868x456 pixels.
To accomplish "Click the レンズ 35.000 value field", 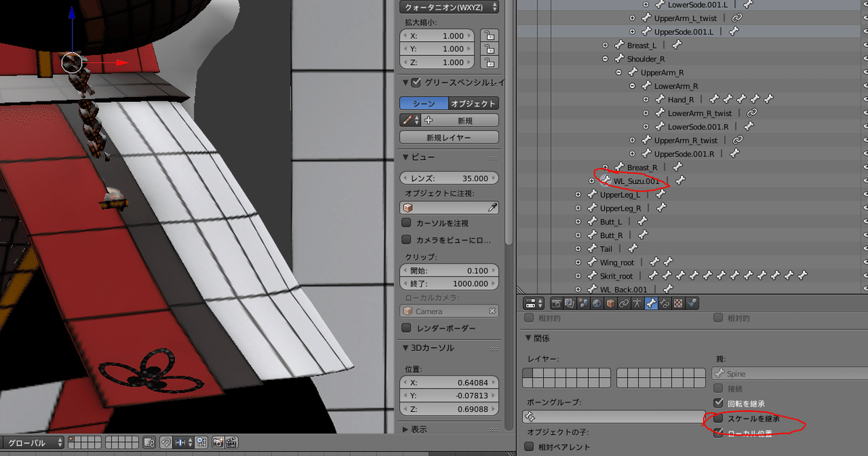I will click(449, 178).
